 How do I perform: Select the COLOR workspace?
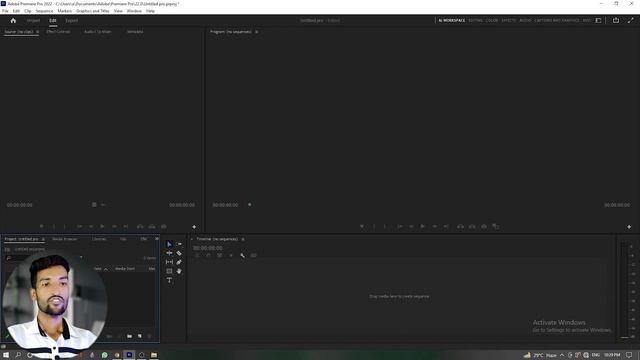(492, 20)
